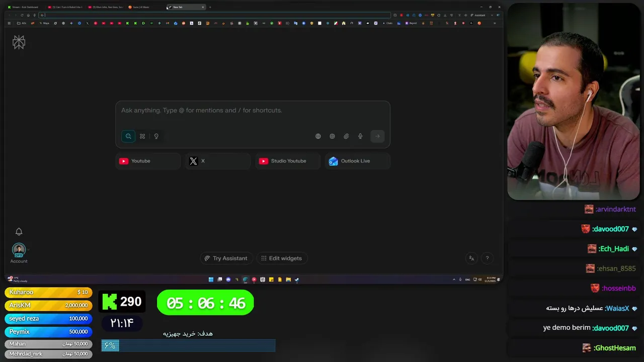Image resolution: width=644 pixels, height=362 pixels.
Task: Click the 05:06:46 stream timer
Action: click(x=205, y=303)
